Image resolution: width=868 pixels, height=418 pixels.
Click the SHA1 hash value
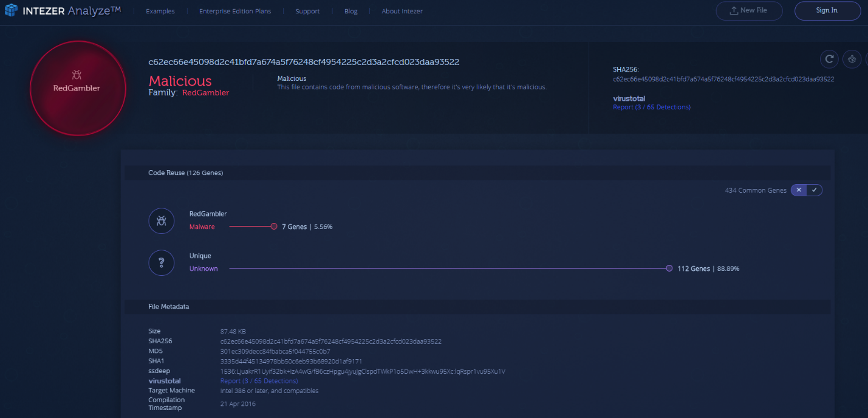click(x=291, y=361)
